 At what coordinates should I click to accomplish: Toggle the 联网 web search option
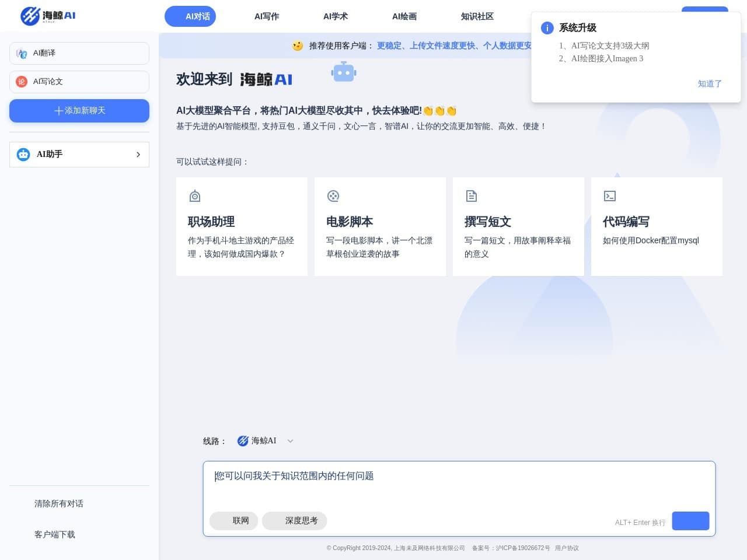click(233, 521)
